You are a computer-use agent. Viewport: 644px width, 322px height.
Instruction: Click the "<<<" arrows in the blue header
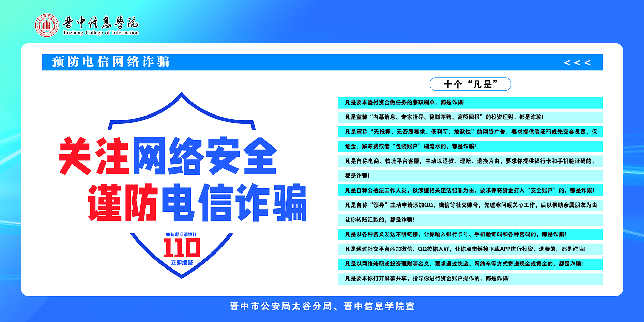(x=577, y=63)
